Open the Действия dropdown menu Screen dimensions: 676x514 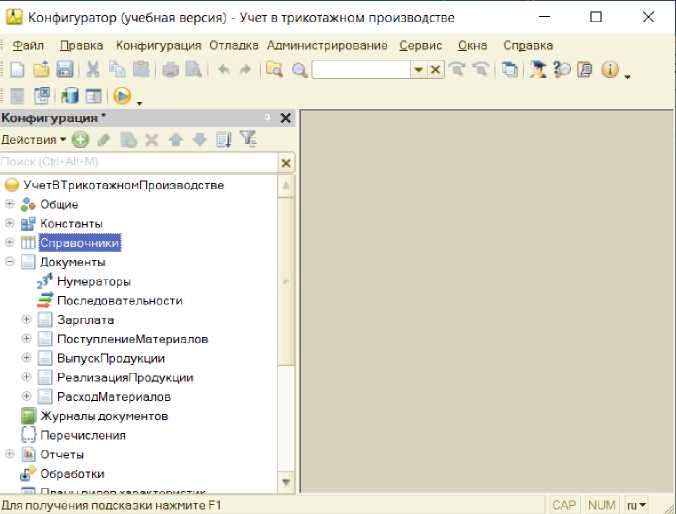33,140
